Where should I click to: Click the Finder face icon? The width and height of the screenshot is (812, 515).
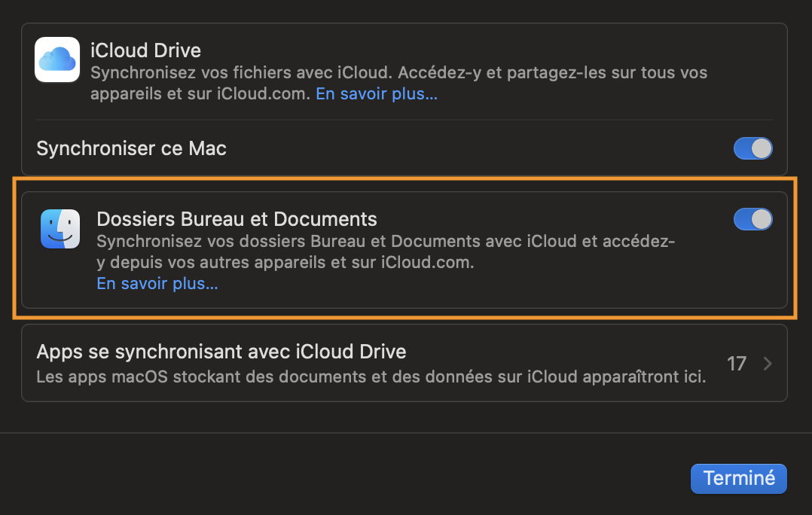(x=60, y=228)
